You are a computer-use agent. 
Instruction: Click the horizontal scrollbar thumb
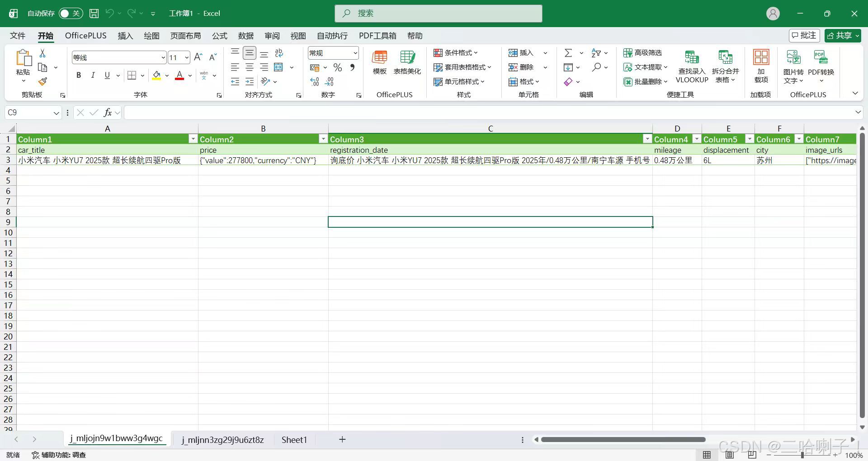623,439
